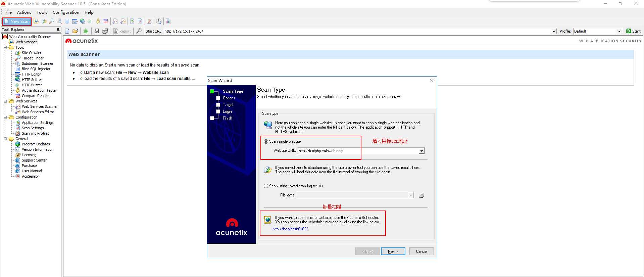Click the Login step in the wizard sidebar
Image resolution: width=644 pixels, height=277 pixels.
tap(227, 111)
